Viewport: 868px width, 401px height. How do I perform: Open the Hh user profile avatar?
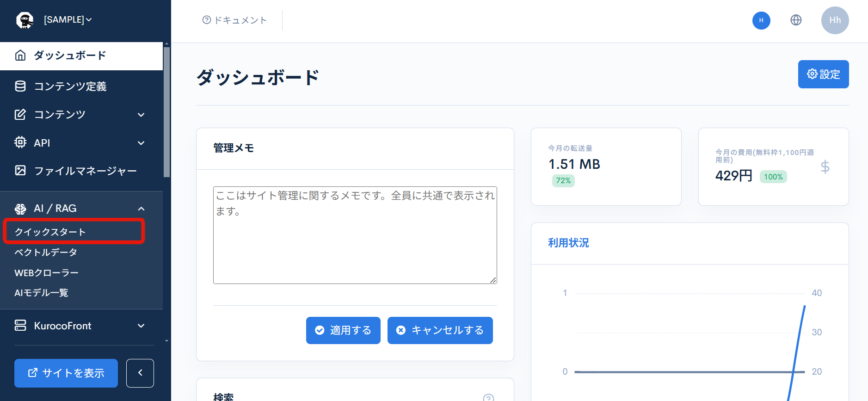click(835, 20)
